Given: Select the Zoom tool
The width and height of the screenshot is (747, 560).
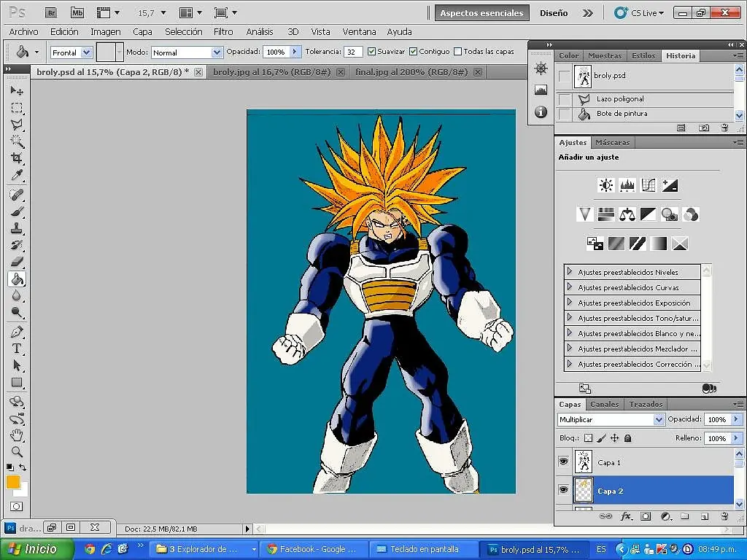Looking at the screenshot, I should (17, 451).
